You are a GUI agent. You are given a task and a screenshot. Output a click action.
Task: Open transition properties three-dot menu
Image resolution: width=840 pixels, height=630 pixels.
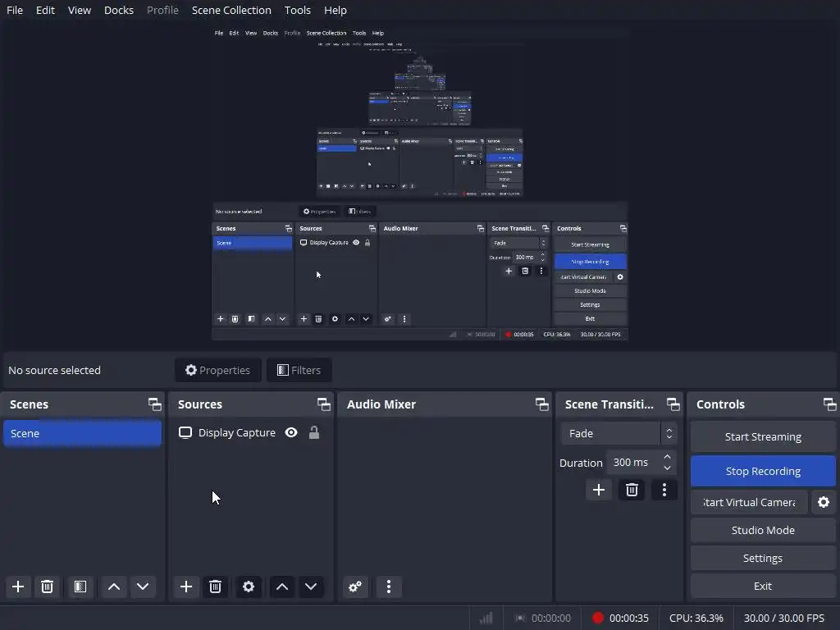pyautogui.click(x=664, y=490)
